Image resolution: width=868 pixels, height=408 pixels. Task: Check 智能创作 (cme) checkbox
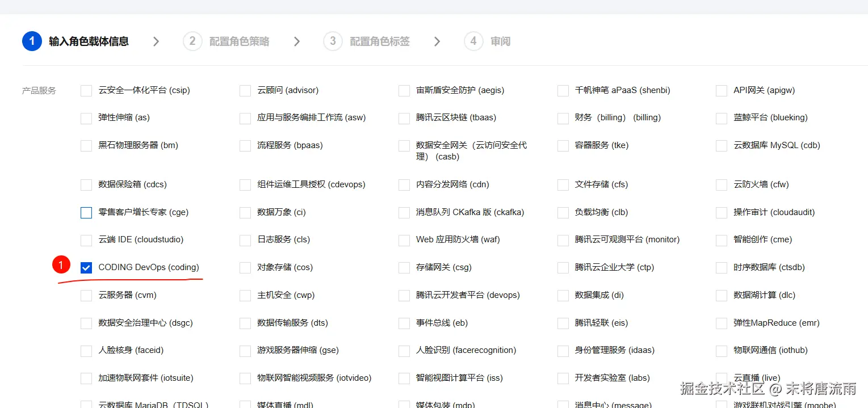tap(722, 240)
